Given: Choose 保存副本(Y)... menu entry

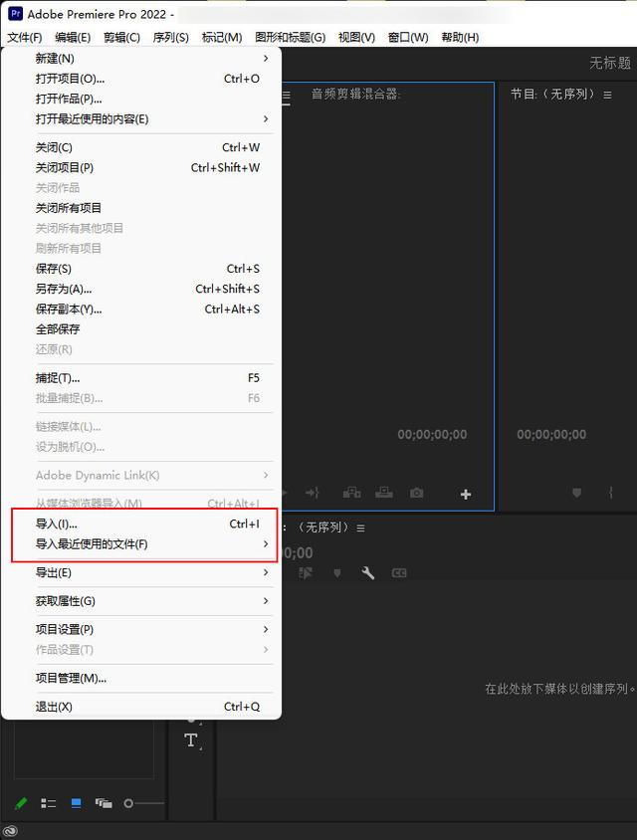Looking at the screenshot, I should [141, 310].
